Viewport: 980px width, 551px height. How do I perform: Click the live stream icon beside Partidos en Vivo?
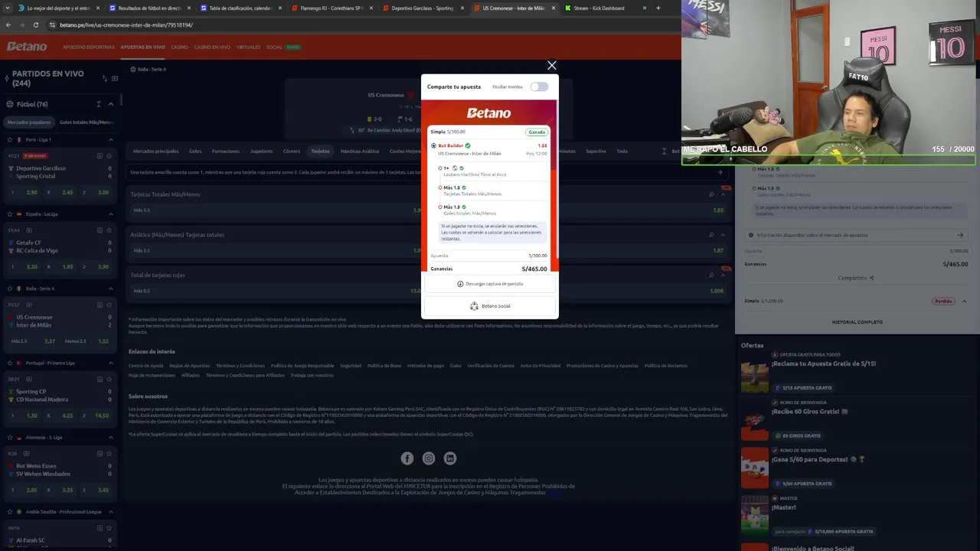(115, 78)
